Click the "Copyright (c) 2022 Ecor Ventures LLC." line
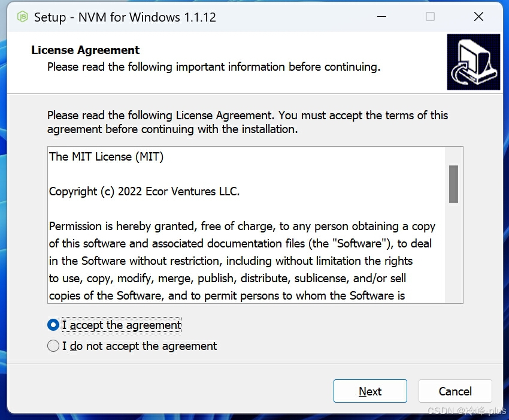This screenshot has height=420, width=509. tap(144, 192)
